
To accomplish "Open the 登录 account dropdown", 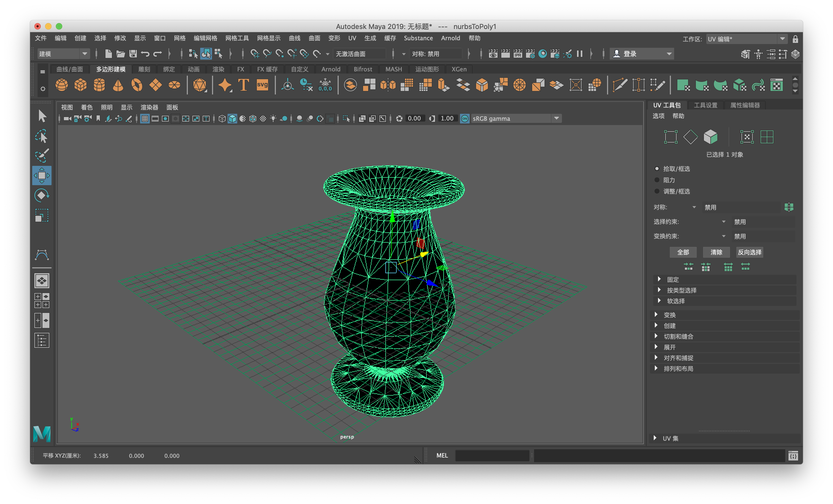I will (642, 54).
